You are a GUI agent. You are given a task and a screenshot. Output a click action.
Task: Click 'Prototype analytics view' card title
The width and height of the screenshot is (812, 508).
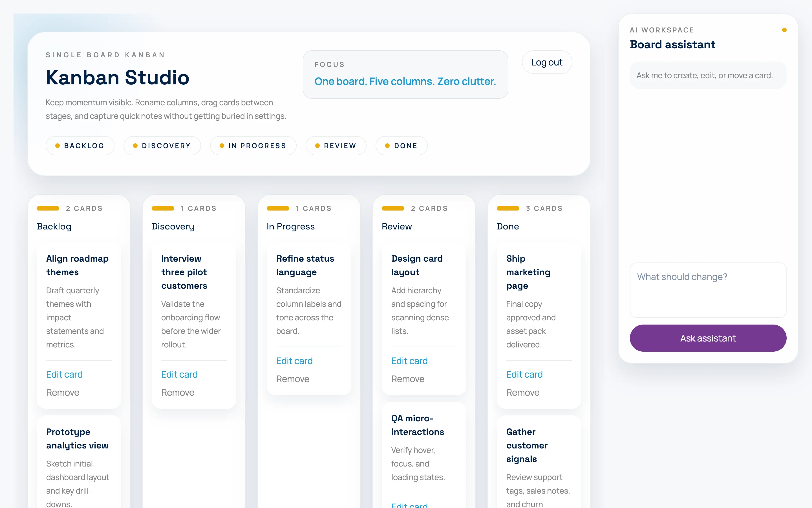click(78, 439)
